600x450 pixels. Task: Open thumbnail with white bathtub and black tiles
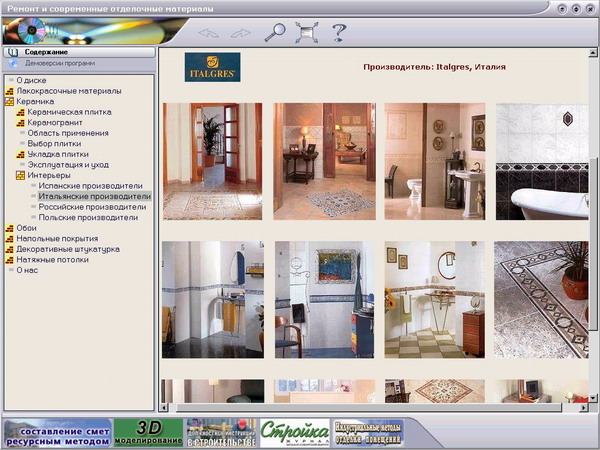542,161
